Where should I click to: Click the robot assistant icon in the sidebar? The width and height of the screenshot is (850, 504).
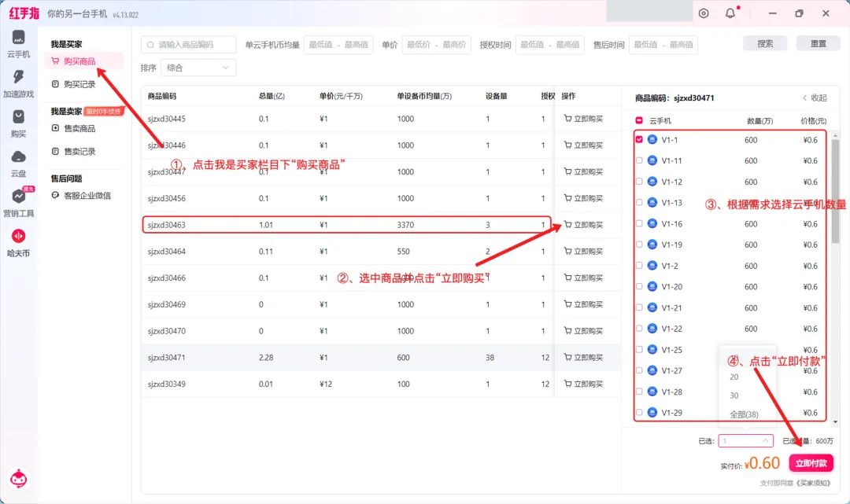pos(18,479)
